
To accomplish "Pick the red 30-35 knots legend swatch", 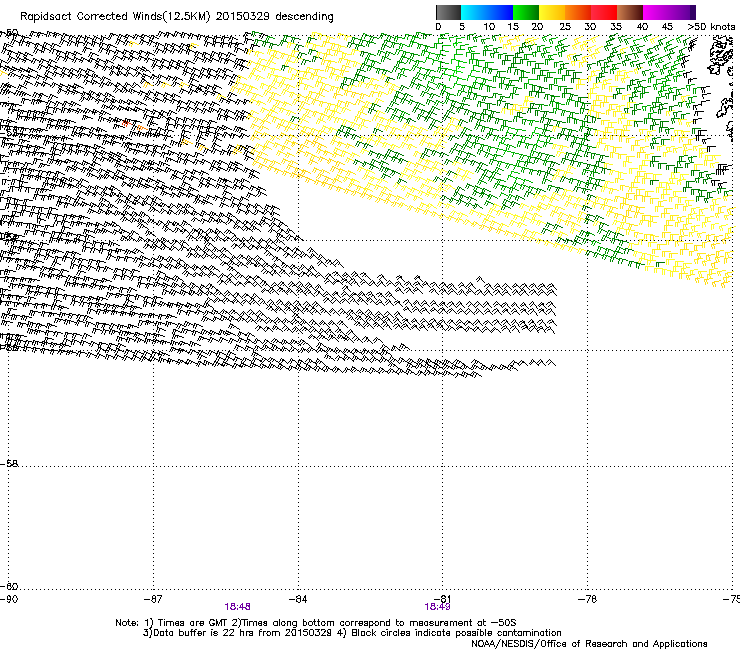I will 604,12.
